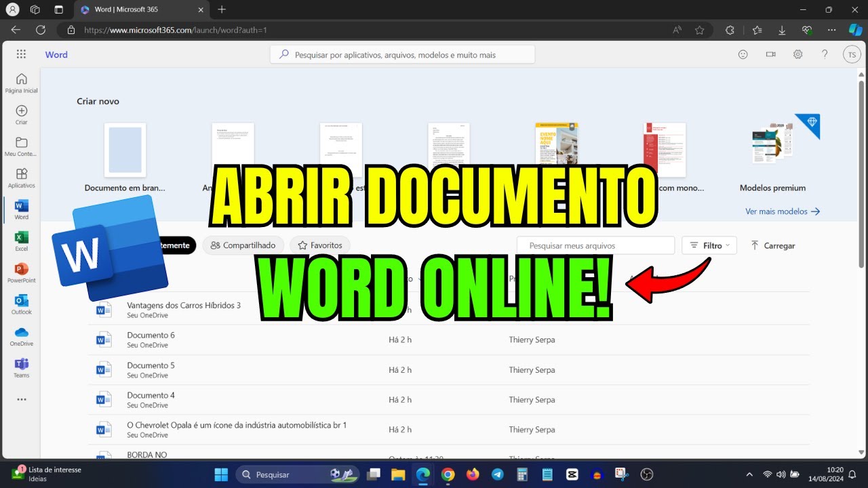Click Thierry Serpa in Documento 6 row
The height and width of the screenshot is (488, 868).
[532, 340]
